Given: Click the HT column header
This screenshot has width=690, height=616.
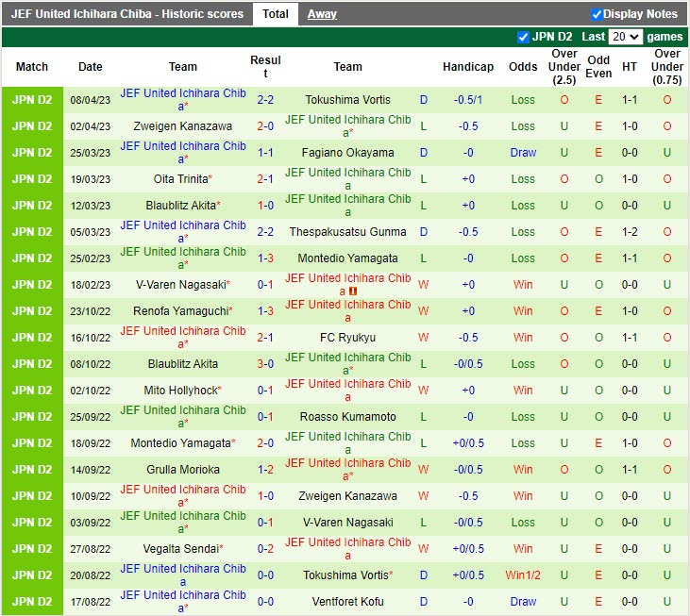Looking at the screenshot, I should click(x=630, y=67).
